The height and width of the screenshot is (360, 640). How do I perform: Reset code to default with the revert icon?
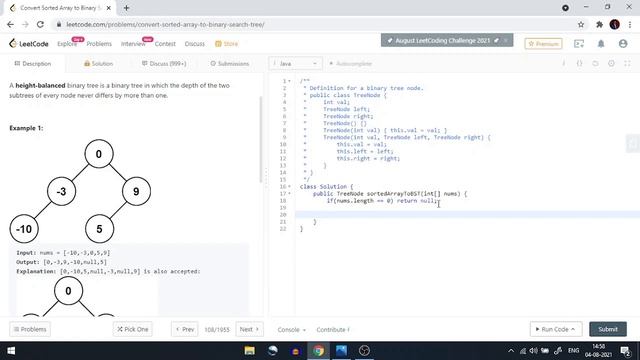[x=596, y=64]
